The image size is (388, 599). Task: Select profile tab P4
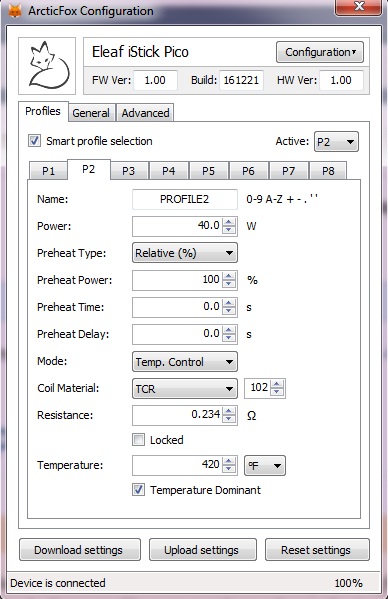168,170
